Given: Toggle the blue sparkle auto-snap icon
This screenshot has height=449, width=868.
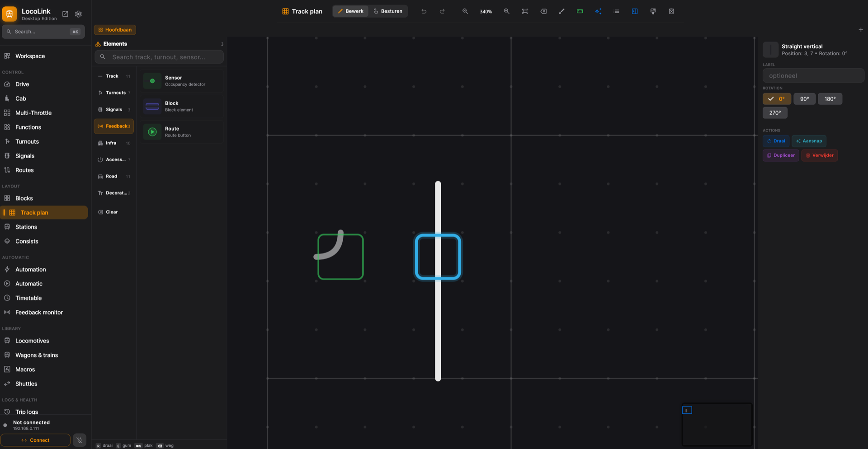Looking at the screenshot, I should click(x=598, y=11).
